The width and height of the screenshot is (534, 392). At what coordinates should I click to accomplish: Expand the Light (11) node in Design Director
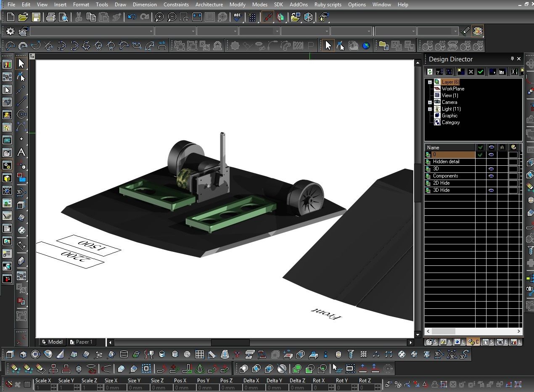click(429, 109)
